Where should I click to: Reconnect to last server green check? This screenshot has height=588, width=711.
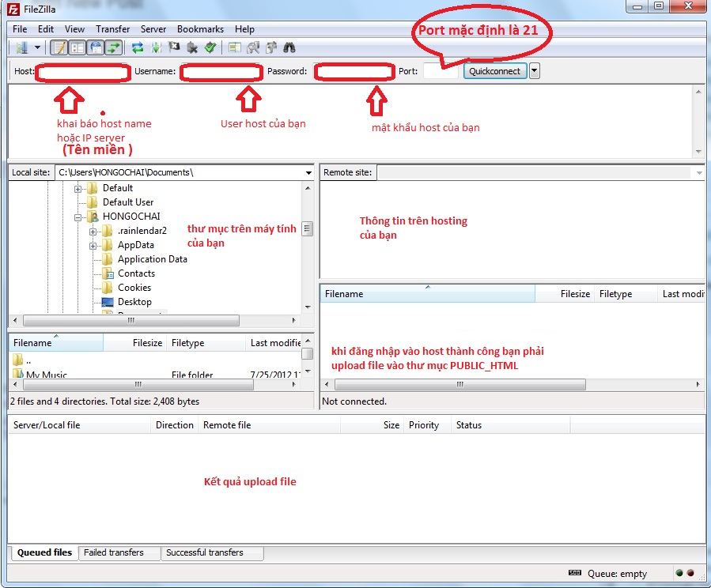pyautogui.click(x=210, y=47)
